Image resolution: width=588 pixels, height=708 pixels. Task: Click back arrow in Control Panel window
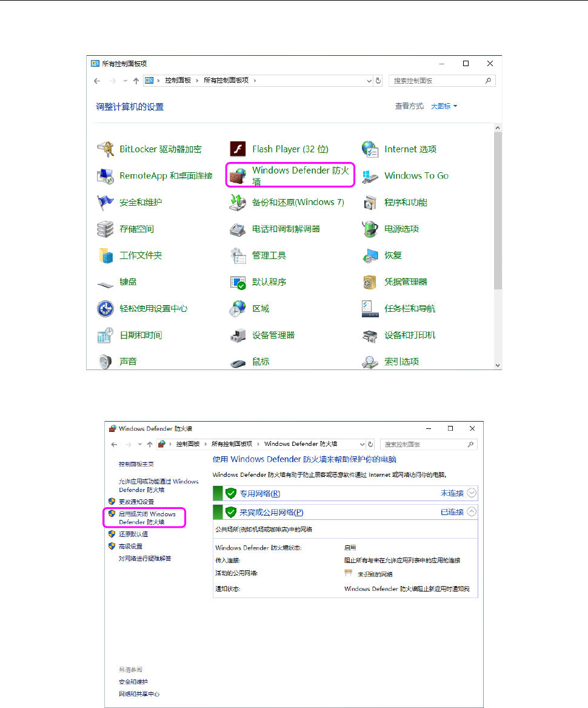[97, 81]
